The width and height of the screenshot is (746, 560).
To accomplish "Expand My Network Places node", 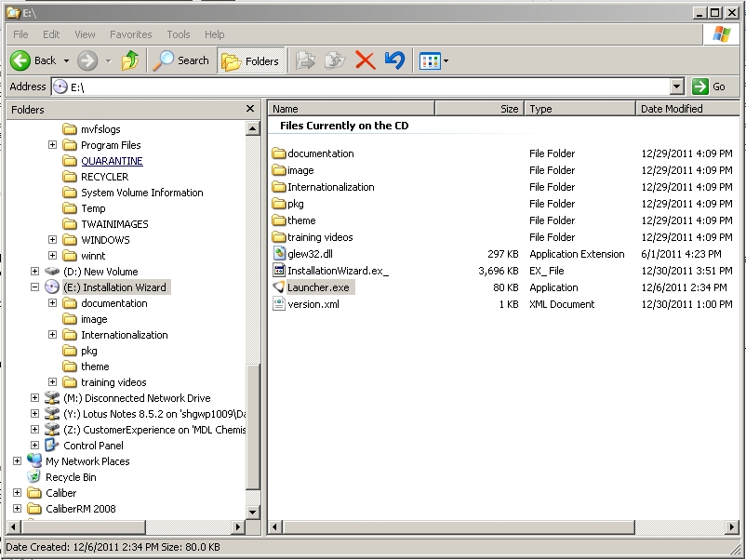I will click(x=17, y=460).
